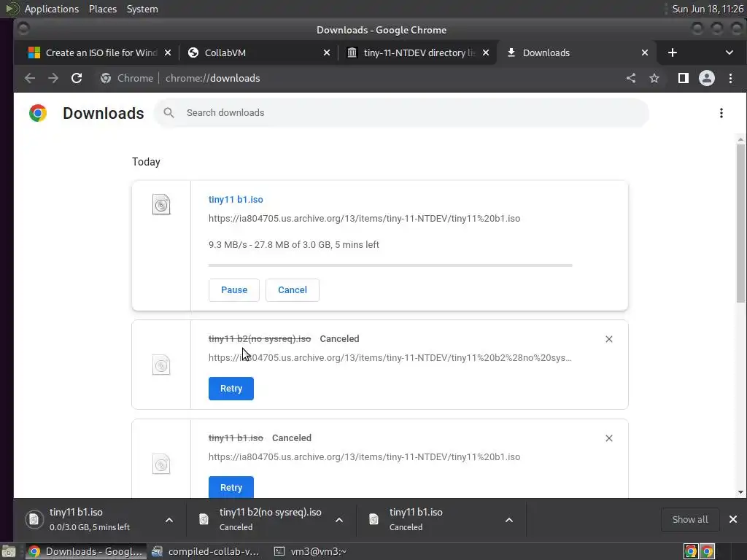Switch to the vm3@vm3:~ terminal taskbar item

coord(311,551)
